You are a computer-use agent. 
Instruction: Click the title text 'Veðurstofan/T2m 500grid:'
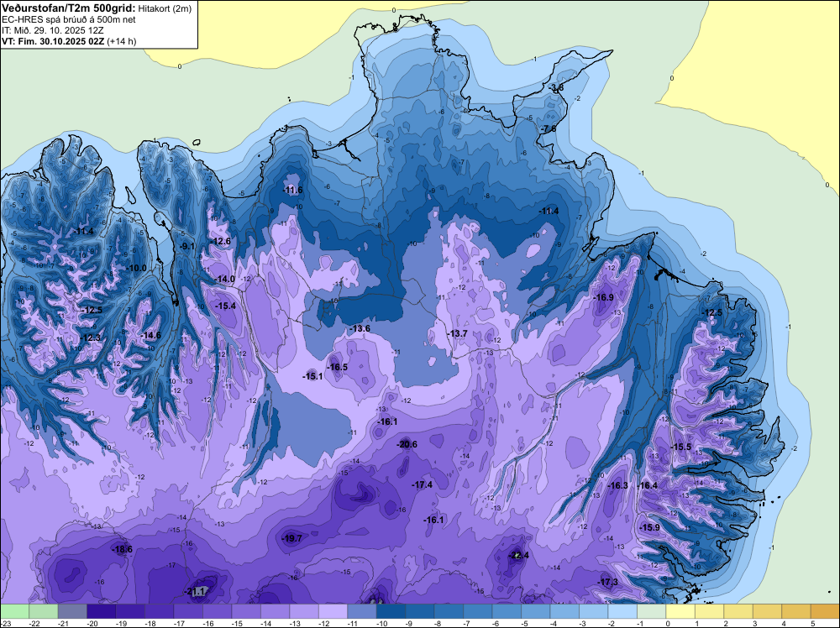pos(69,8)
